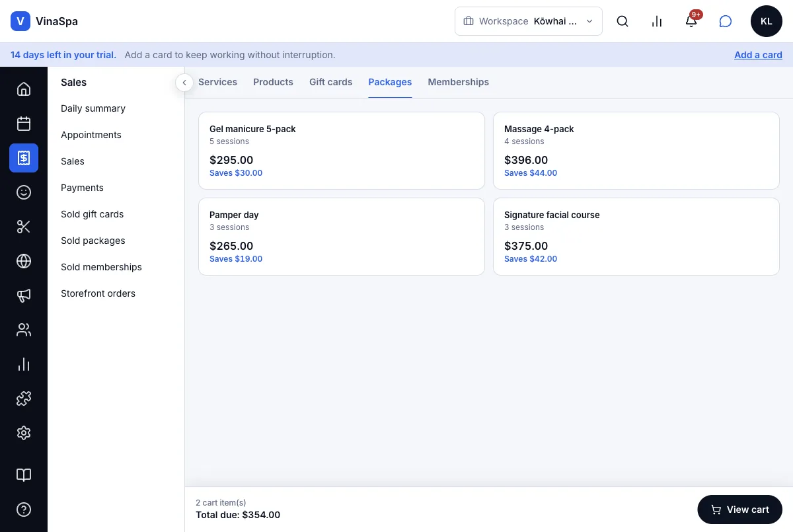Collapse the Sales side panel
The height and width of the screenshot is (532, 793).
tap(184, 83)
